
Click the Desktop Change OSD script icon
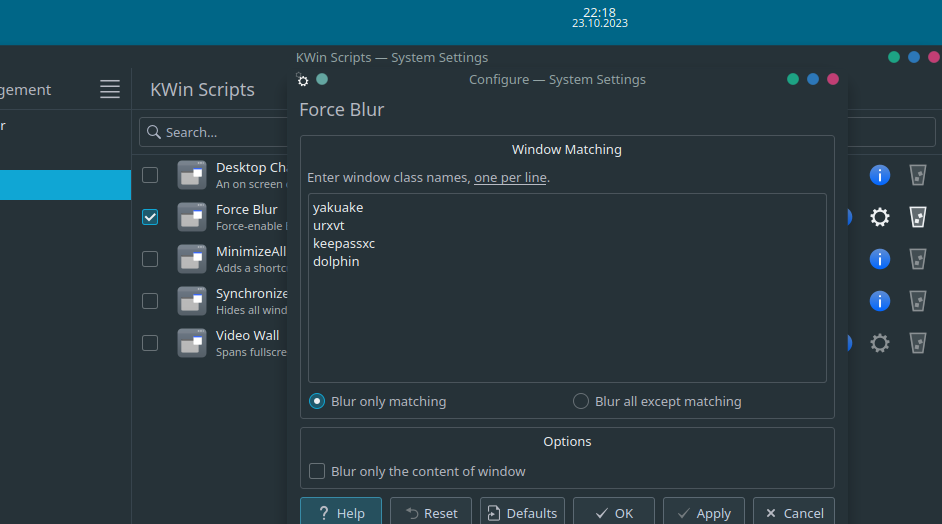tap(192, 175)
